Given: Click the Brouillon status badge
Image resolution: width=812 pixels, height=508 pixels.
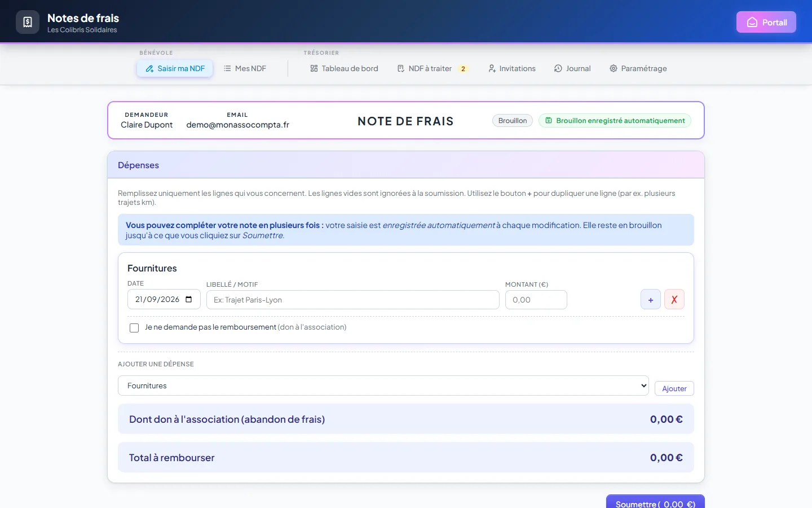Looking at the screenshot, I should pyautogui.click(x=513, y=120).
